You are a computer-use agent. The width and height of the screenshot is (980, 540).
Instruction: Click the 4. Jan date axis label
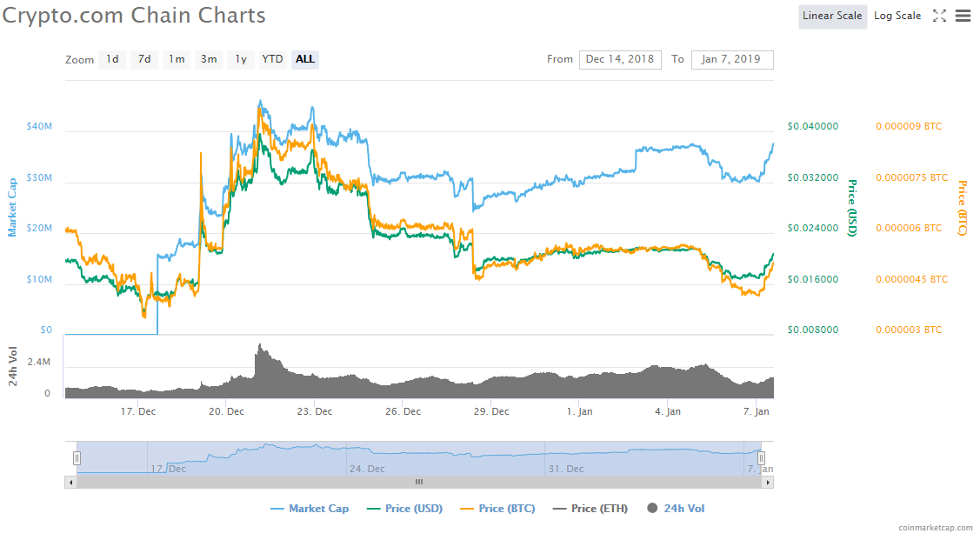point(668,412)
